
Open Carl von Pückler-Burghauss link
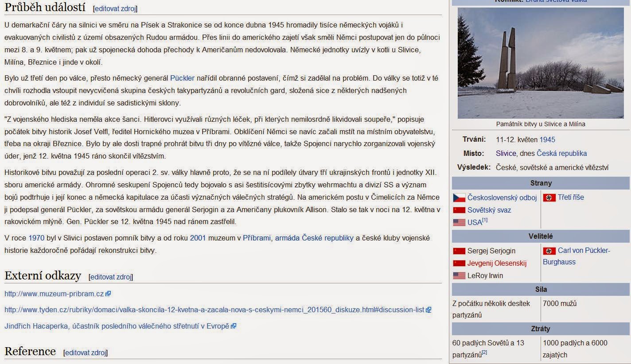point(576,256)
